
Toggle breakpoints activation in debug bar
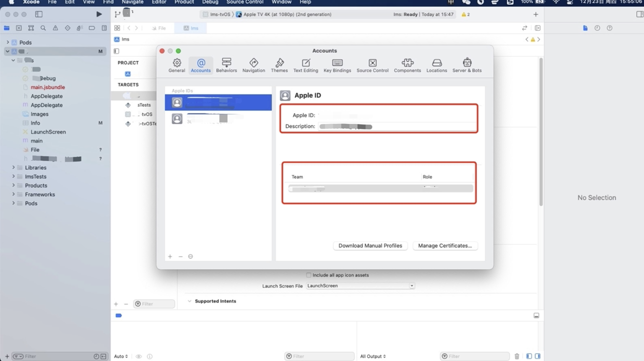click(x=118, y=315)
